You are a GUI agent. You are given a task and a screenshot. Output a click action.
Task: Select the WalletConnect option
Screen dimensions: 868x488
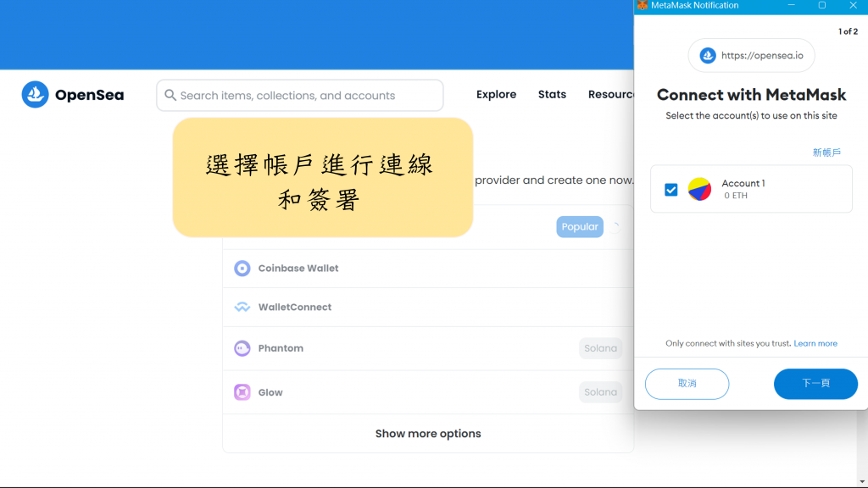coord(428,307)
